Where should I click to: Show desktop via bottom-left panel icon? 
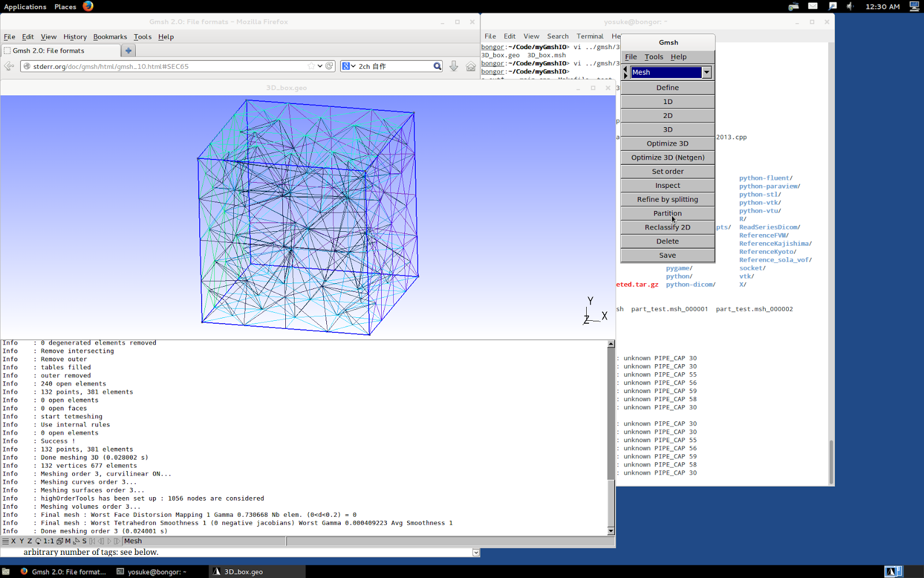click(6, 572)
